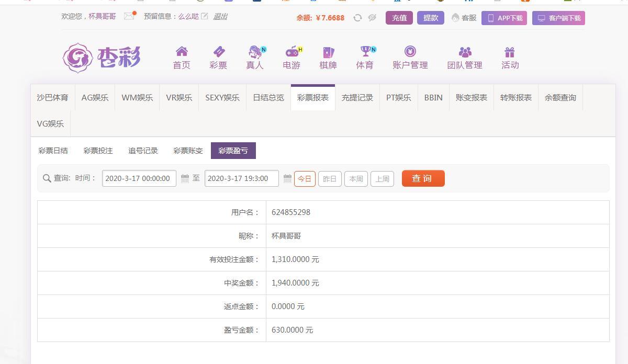
Task: Click the orange 查询 button
Action: pos(423,178)
